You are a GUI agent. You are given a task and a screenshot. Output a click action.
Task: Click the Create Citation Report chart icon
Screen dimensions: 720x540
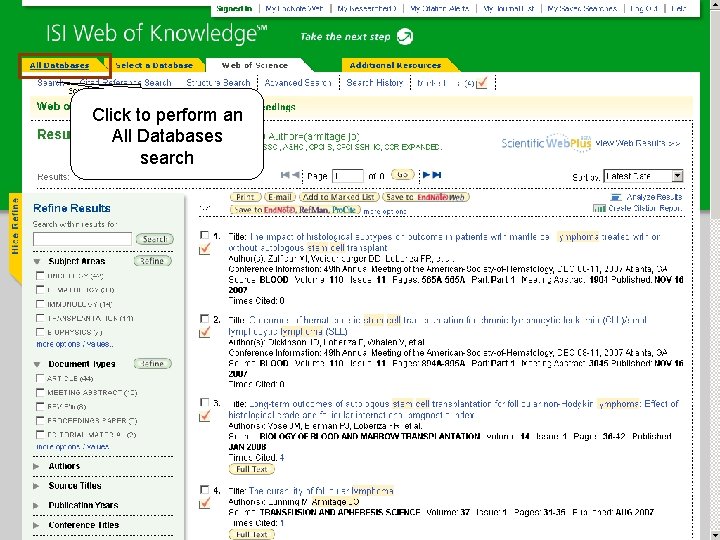pyautogui.click(x=599, y=208)
